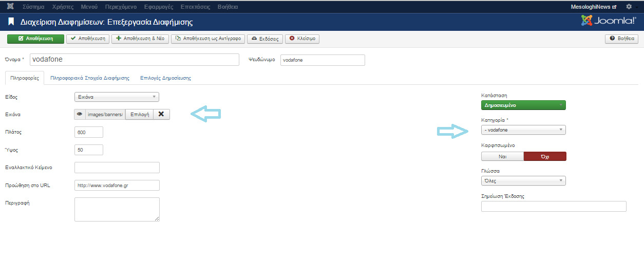
Task: Click the Joomla! brand logo
Action: [609, 21]
